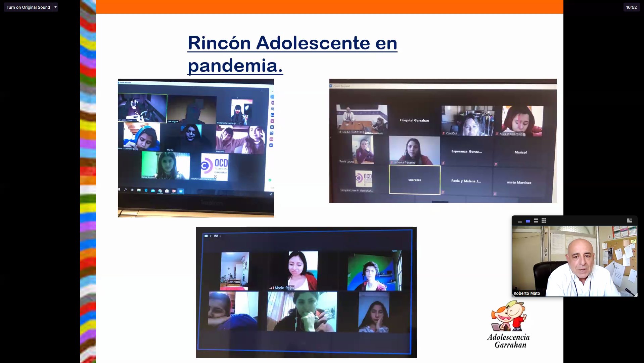Viewport: 644px width, 363px height.
Task: Switch video panel to grid view
Action: (x=544, y=221)
